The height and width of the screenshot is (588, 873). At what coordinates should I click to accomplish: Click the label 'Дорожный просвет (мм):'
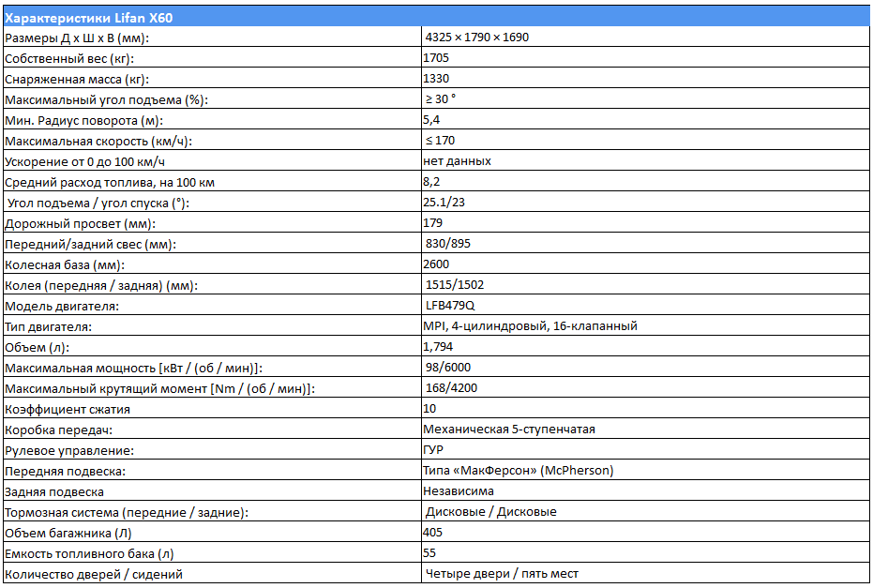pyautogui.click(x=81, y=223)
